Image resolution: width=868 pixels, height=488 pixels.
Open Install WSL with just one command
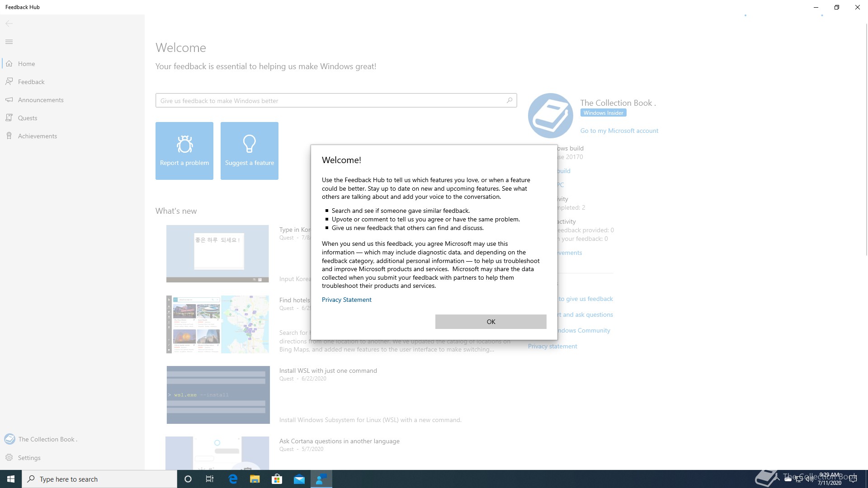(x=328, y=371)
